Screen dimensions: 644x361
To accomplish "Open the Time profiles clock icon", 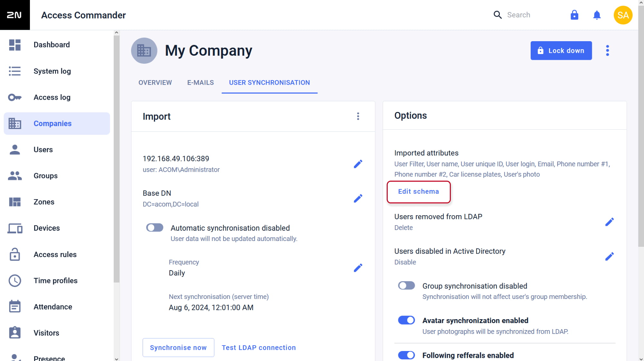I will click(x=15, y=281).
